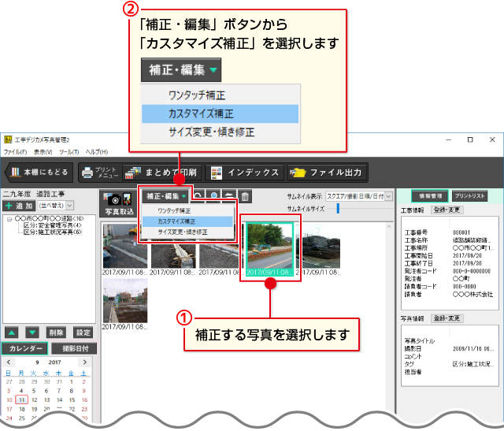This screenshot has height=431, width=504.
Task: Click the magnifier zoom icon in photo toolbar
Action: pyautogui.click(x=214, y=197)
